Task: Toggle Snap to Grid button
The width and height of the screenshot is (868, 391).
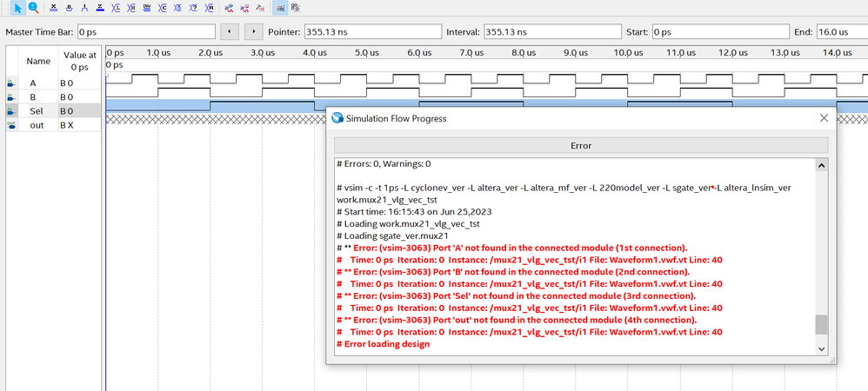Action: click(x=280, y=8)
